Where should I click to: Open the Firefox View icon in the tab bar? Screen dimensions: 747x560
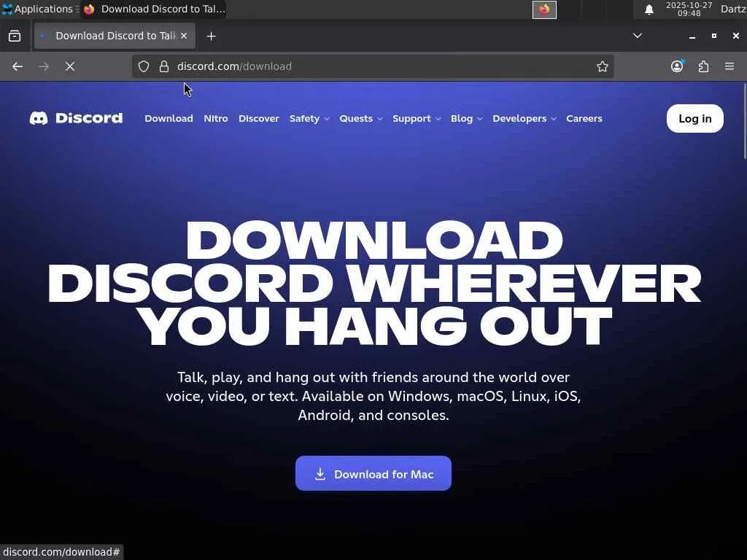point(15,36)
